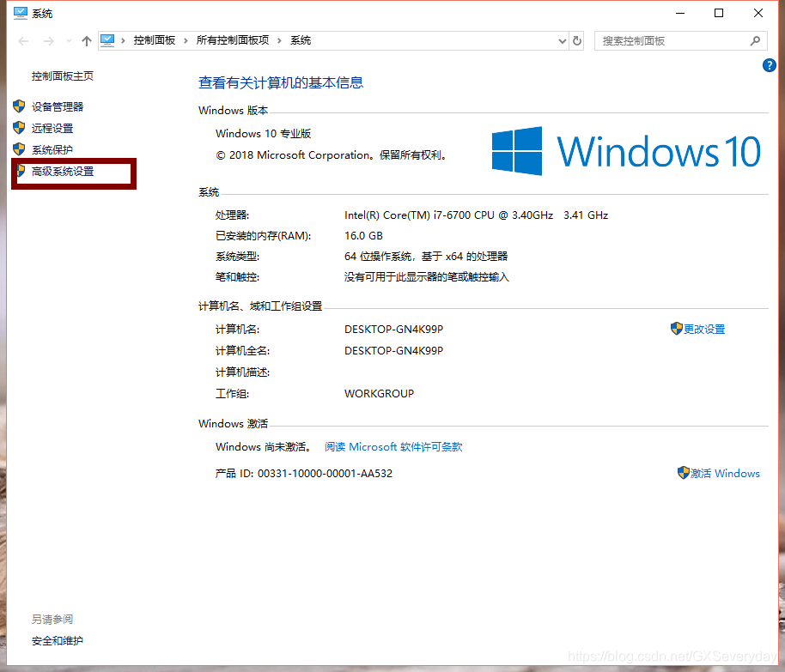This screenshot has width=785, height=672.
Task: Go to Control Panel Home (控制面板主页)
Action: [x=63, y=76]
